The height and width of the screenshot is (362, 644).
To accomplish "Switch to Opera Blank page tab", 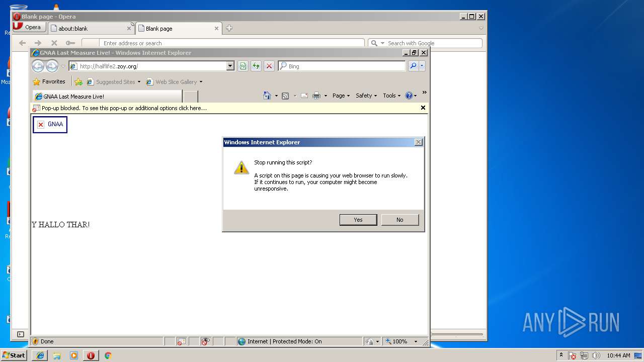I will point(179,29).
